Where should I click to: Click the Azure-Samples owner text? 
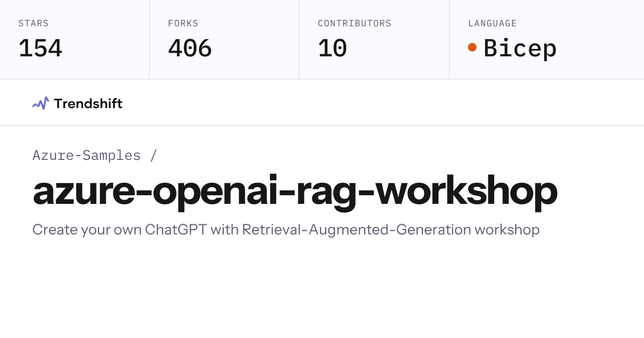point(86,155)
